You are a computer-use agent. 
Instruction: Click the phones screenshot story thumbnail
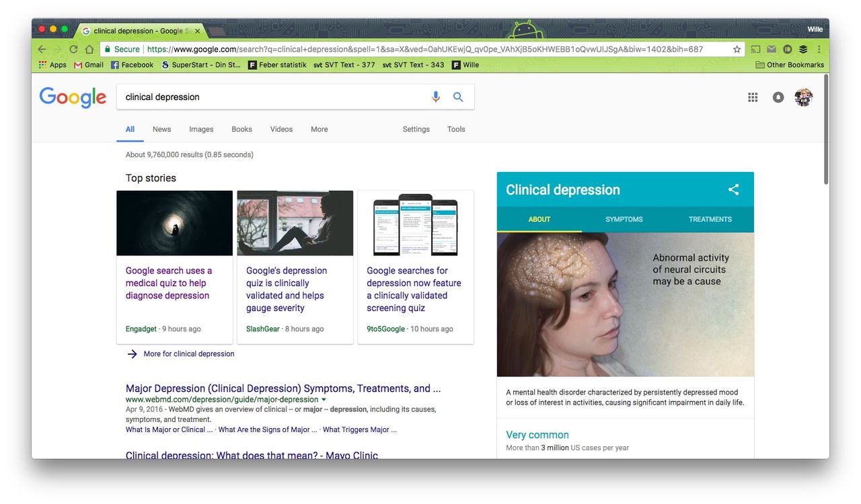click(x=416, y=223)
